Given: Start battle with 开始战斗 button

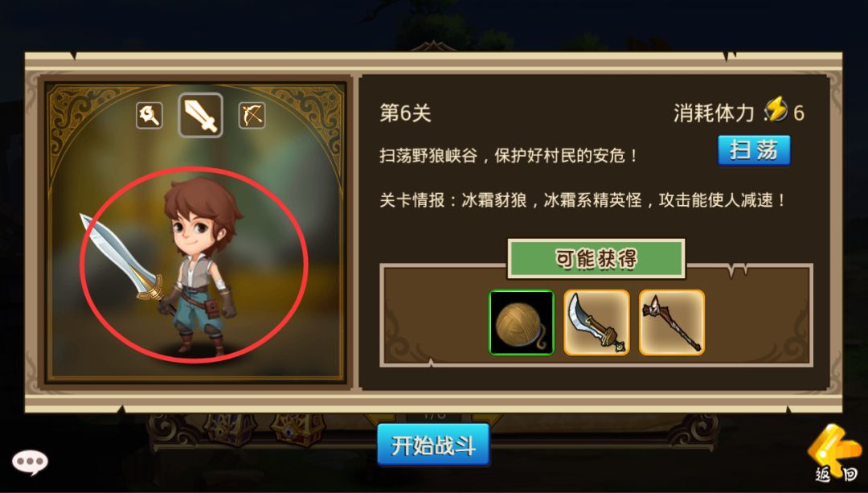Looking at the screenshot, I should 433,445.
